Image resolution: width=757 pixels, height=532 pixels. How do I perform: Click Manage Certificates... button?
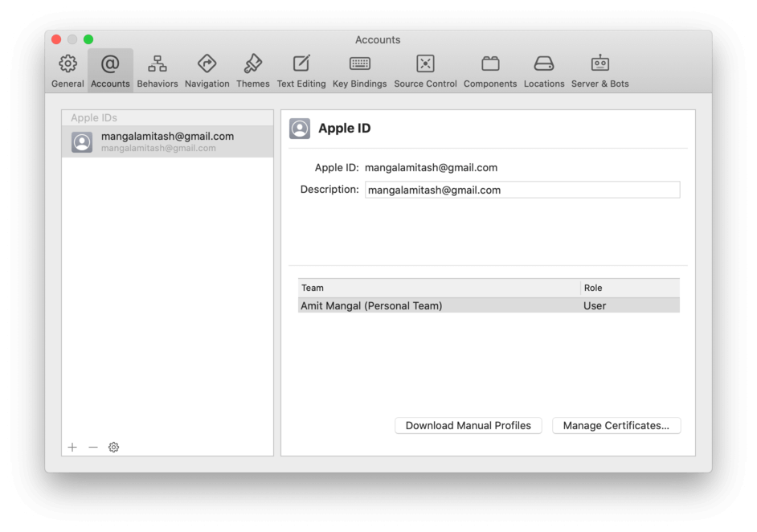616,425
